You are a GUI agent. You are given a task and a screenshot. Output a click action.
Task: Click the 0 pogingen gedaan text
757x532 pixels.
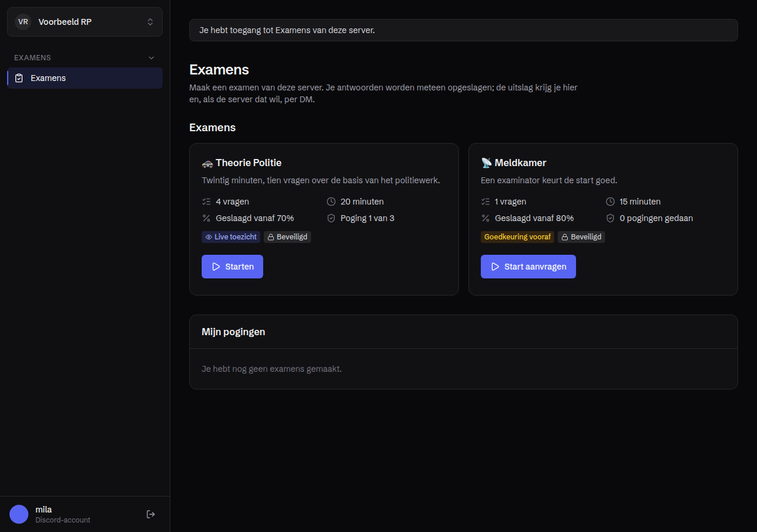(x=656, y=218)
